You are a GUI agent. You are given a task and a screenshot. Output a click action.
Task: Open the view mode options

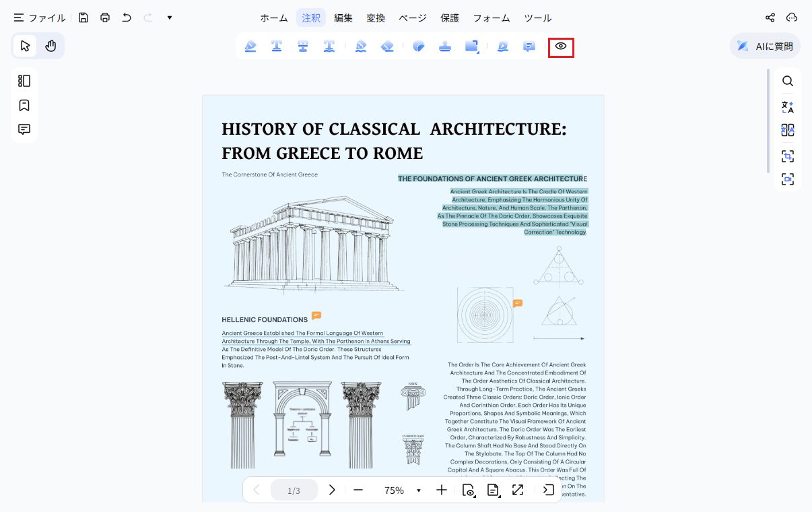[x=469, y=490]
